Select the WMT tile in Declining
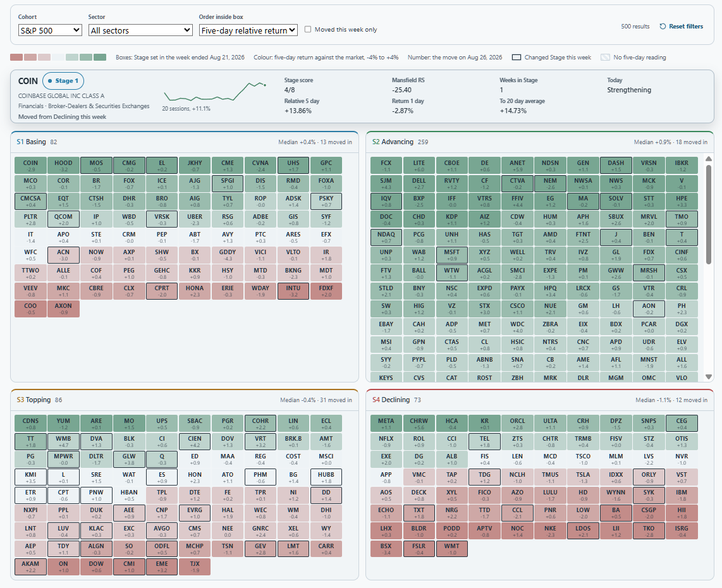The image size is (722, 588). (x=451, y=549)
